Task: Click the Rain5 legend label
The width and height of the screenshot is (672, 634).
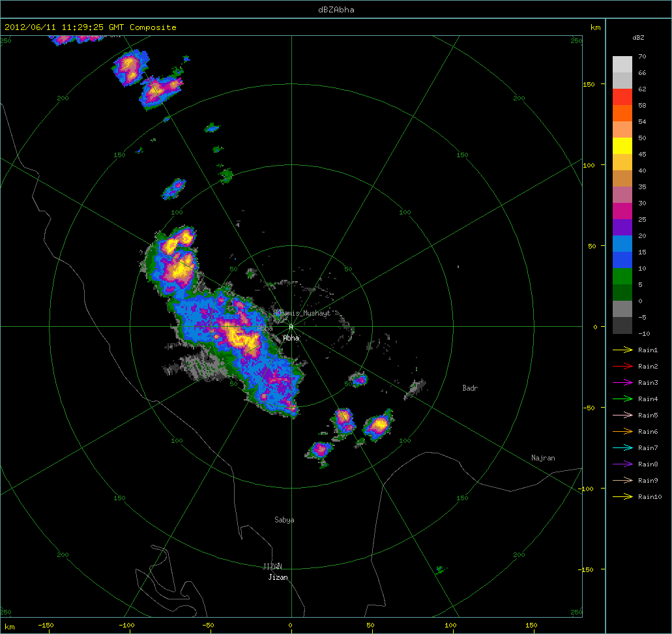Action: click(648, 415)
